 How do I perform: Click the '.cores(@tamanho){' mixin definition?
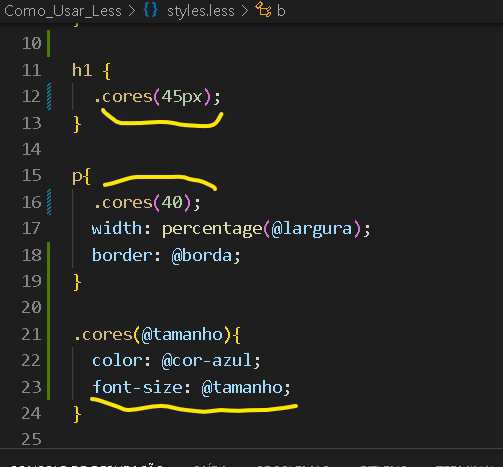click(157, 335)
